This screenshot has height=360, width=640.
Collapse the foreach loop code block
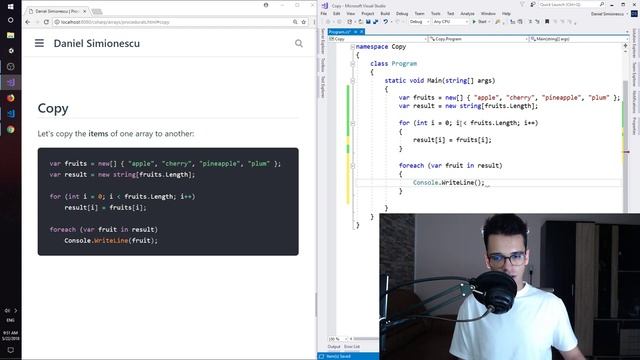pos(353,166)
